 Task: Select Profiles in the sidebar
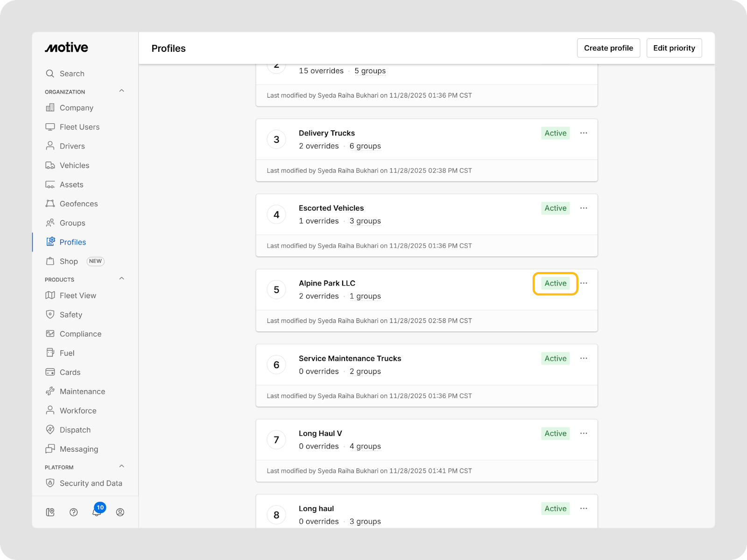click(72, 242)
